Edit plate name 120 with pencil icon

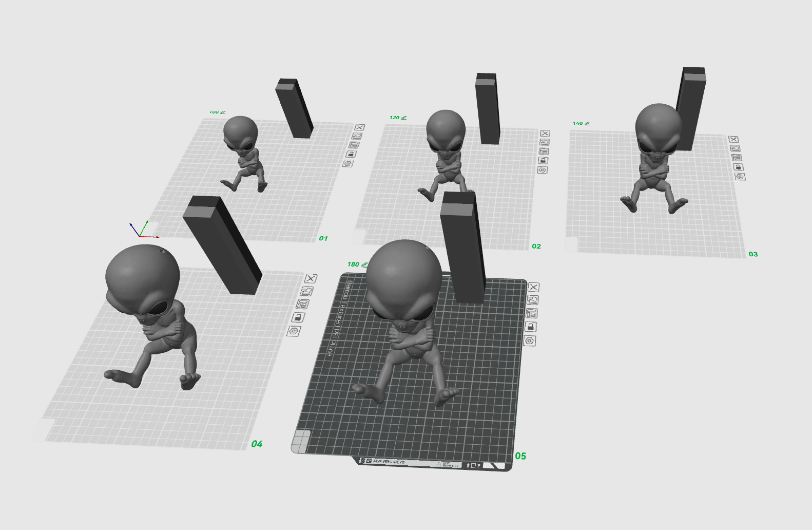pos(404,118)
